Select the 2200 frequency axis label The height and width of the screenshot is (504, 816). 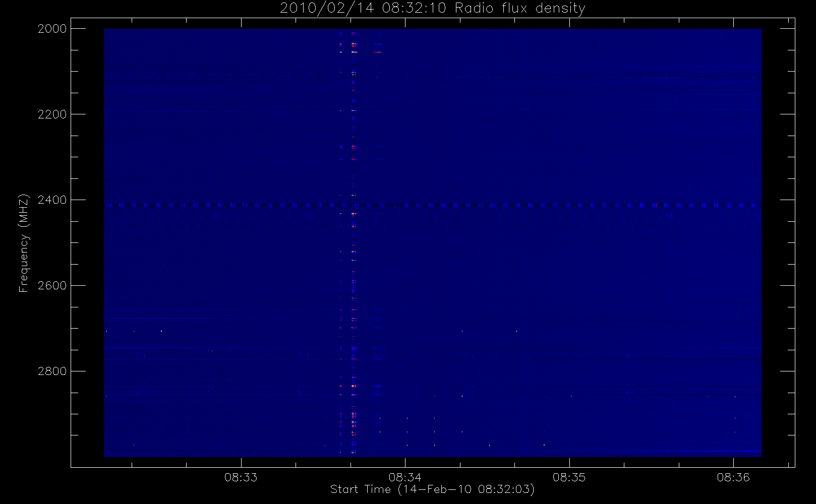[52, 114]
